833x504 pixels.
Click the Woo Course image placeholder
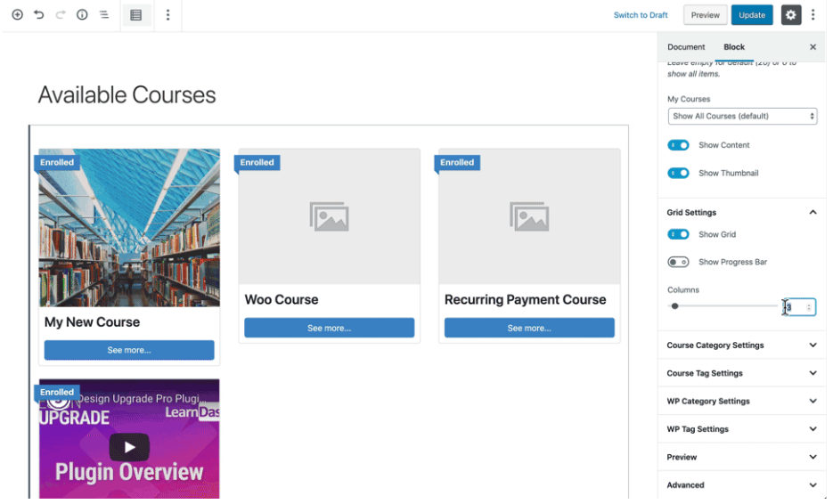330,216
